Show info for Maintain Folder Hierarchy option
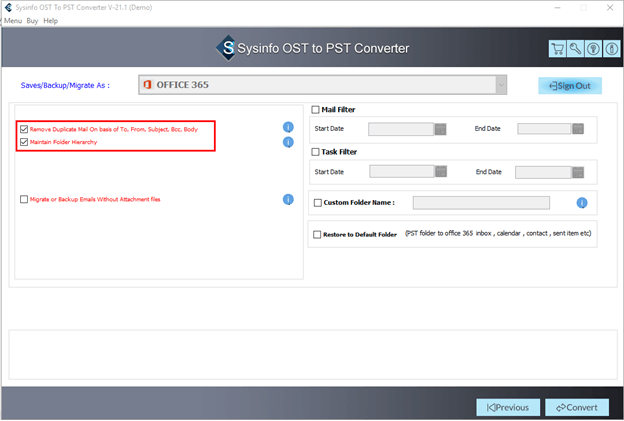624x421 pixels. 288,142
